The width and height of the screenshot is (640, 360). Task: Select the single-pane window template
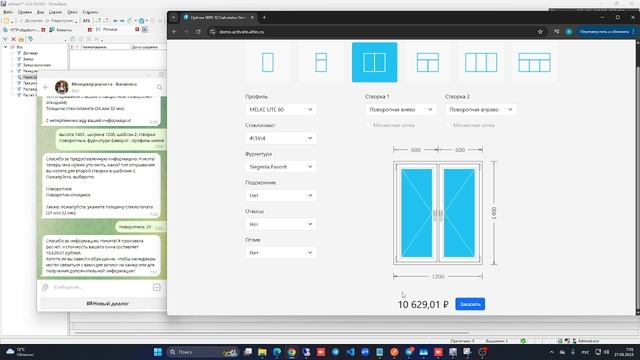click(268, 62)
